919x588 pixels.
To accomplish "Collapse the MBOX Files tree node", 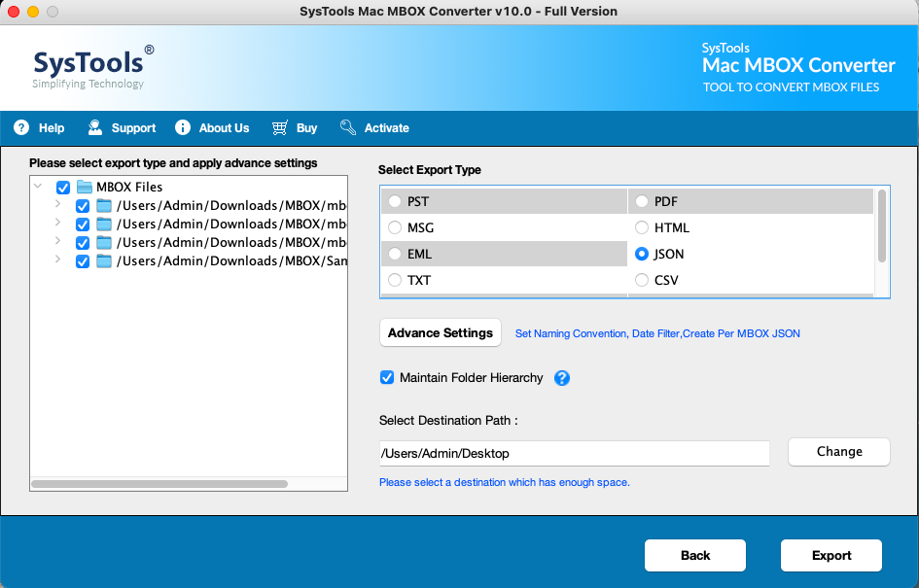I will (38, 187).
